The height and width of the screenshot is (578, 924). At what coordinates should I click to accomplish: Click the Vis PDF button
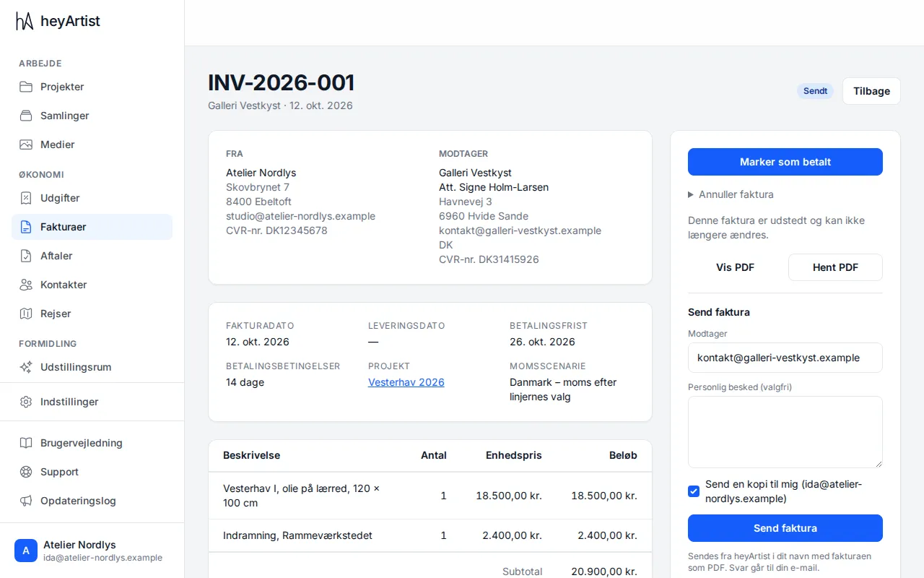[x=735, y=267]
